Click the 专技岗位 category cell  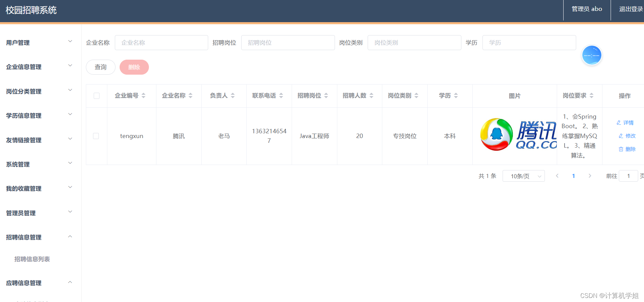[405, 136]
